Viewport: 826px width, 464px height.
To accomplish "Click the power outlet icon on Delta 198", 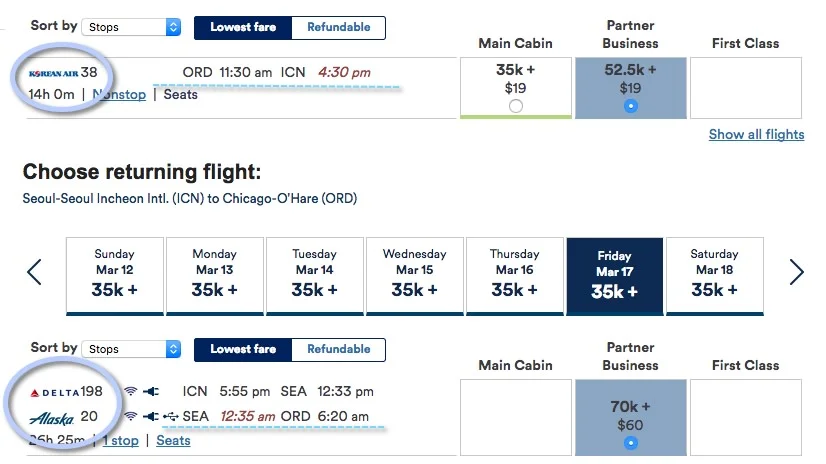I will click(x=151, y=391).
